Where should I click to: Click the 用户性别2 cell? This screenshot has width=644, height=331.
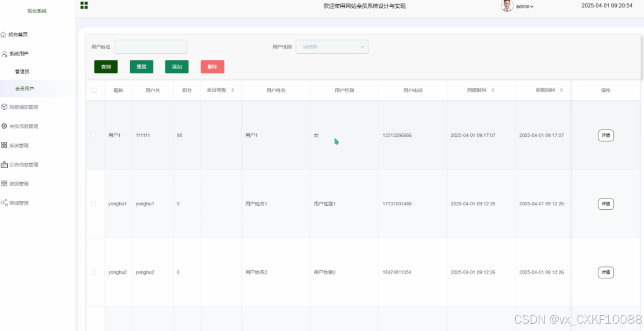pyautogui.click(x=324, y=272)
